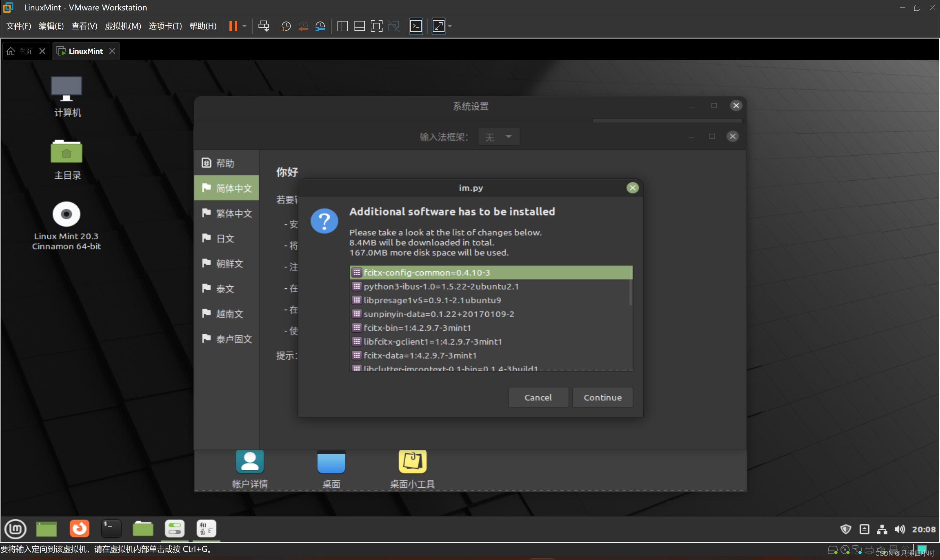Open 桌面 in system settings
This screenshot has width=940, height=560.
tap(331, 470)
